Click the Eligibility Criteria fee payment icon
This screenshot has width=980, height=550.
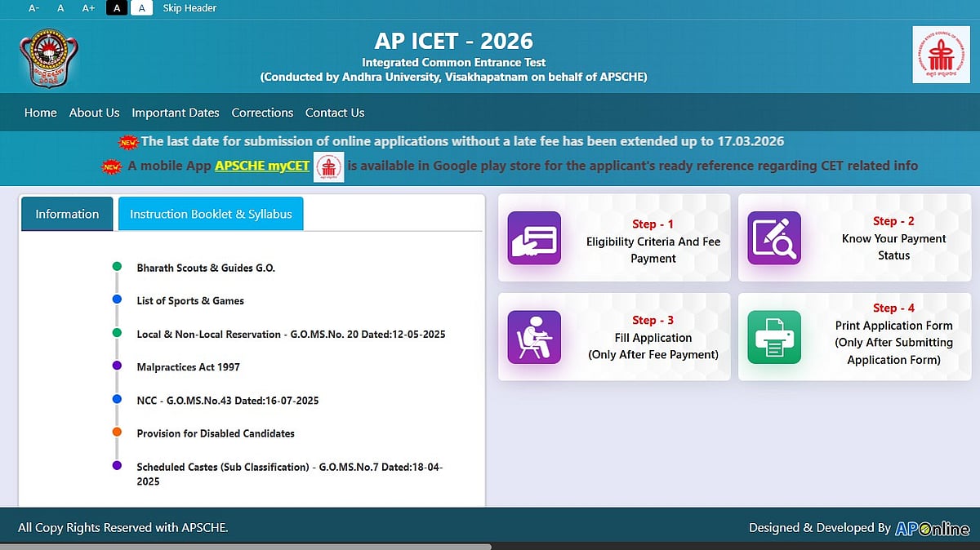534,238
